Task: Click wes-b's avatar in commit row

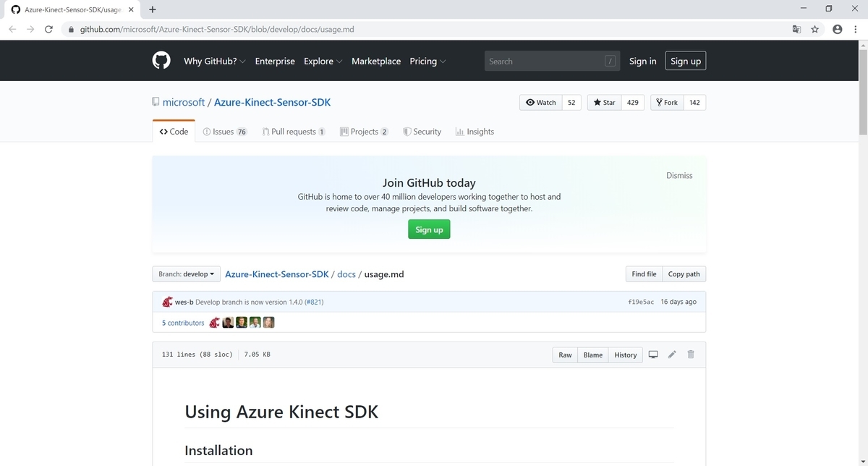Action: [x=167, y=302]
